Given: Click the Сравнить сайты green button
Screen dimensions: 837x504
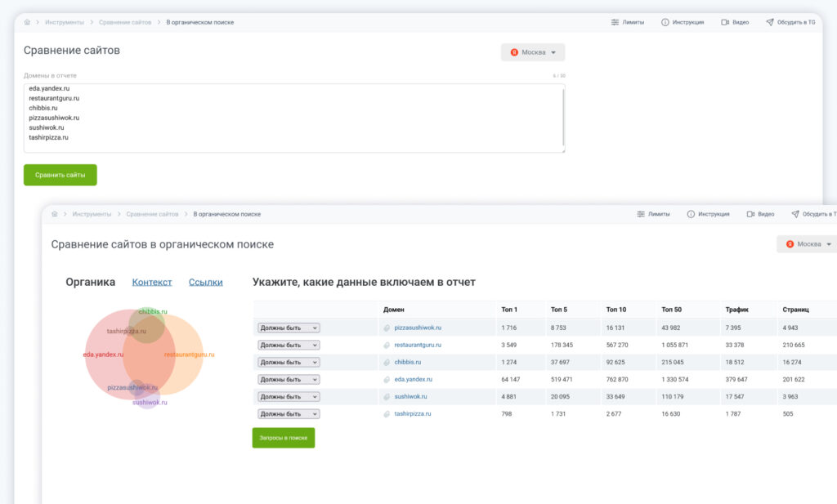Looking at the screenshot, I should [x=60, y=175].
